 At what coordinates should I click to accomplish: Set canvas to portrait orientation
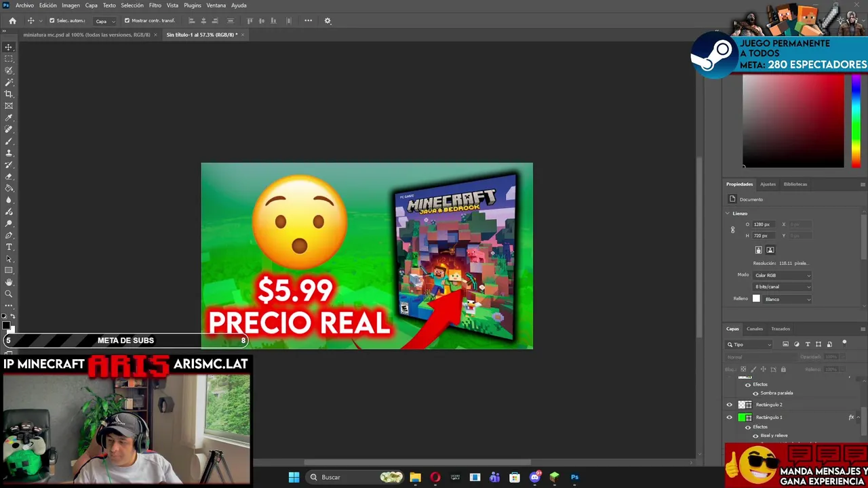[x=758, y=250]
